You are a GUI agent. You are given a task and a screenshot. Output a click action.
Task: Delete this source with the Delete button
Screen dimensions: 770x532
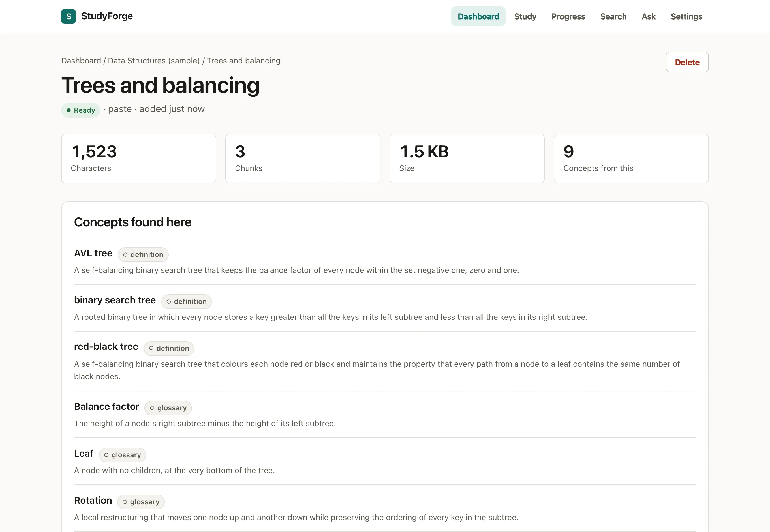[x=687, y=62]
